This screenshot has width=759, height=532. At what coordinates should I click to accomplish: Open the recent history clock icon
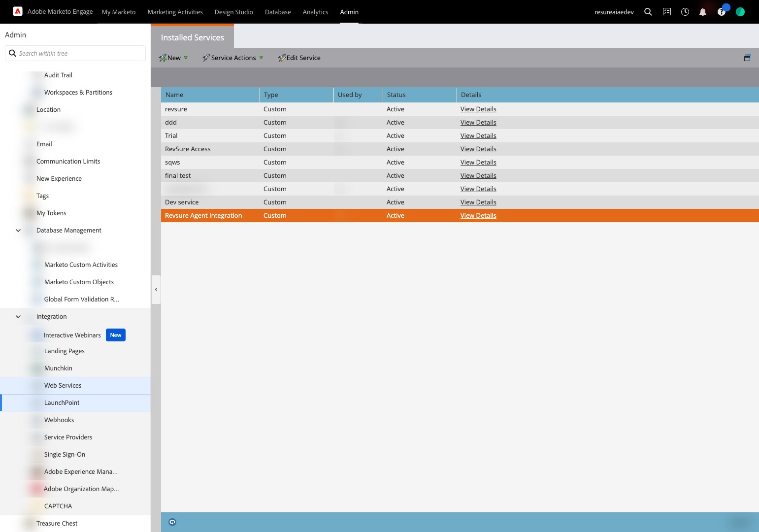click(x=685, y=12)
